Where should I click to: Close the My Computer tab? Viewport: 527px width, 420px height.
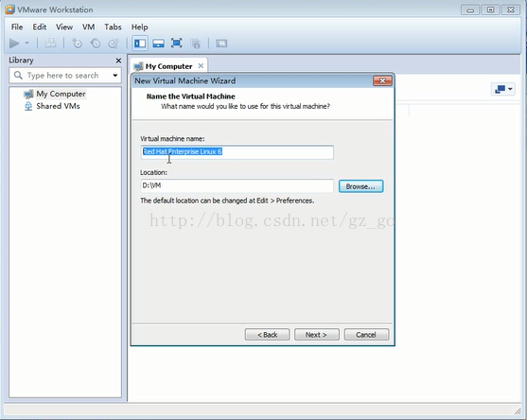201,66
